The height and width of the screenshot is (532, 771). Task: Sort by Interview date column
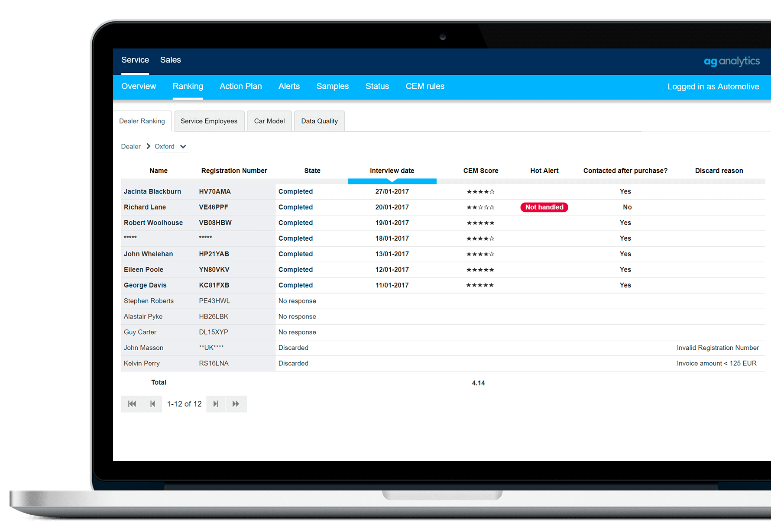(x=392, y=171)
